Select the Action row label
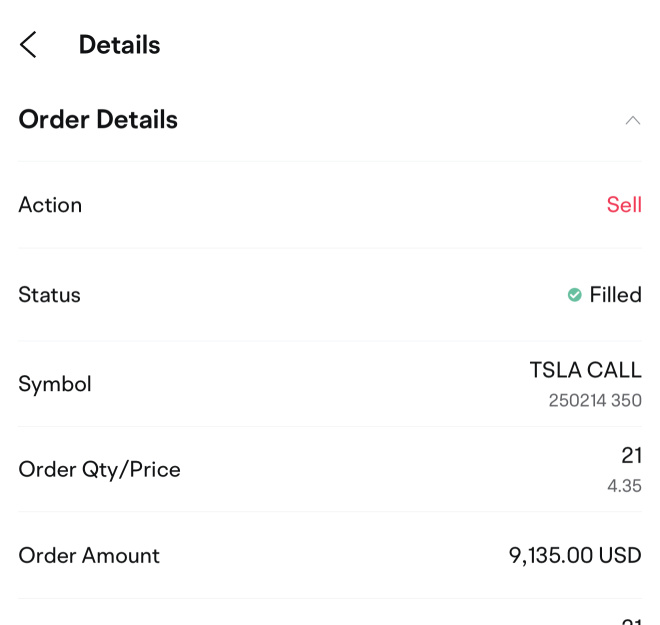Screen dimensions: 660x625 pyautogui.click(x=50, y=205)
